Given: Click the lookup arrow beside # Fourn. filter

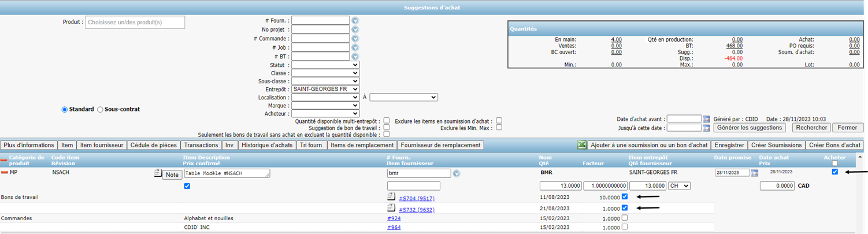Looking at the screenshot, I should coord(355,20).
